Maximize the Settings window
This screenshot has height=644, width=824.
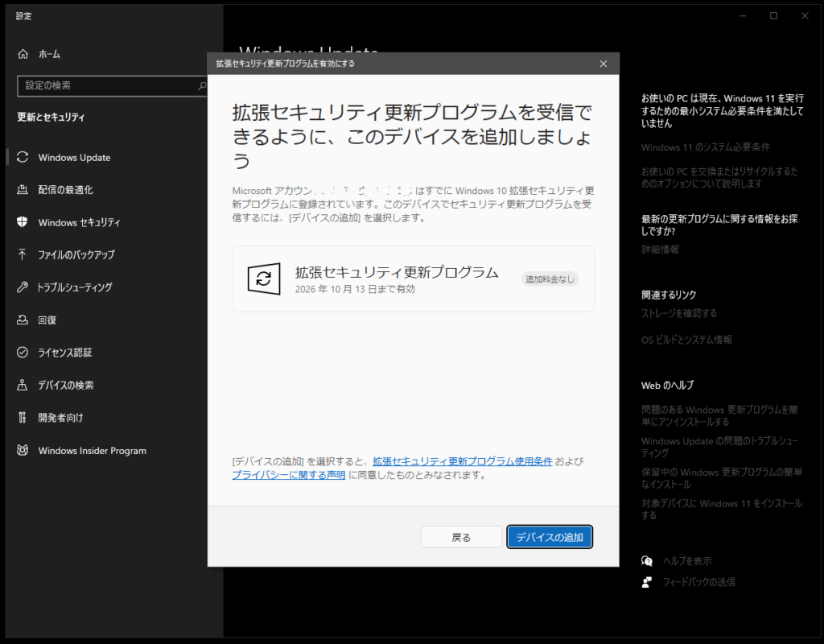773,16
